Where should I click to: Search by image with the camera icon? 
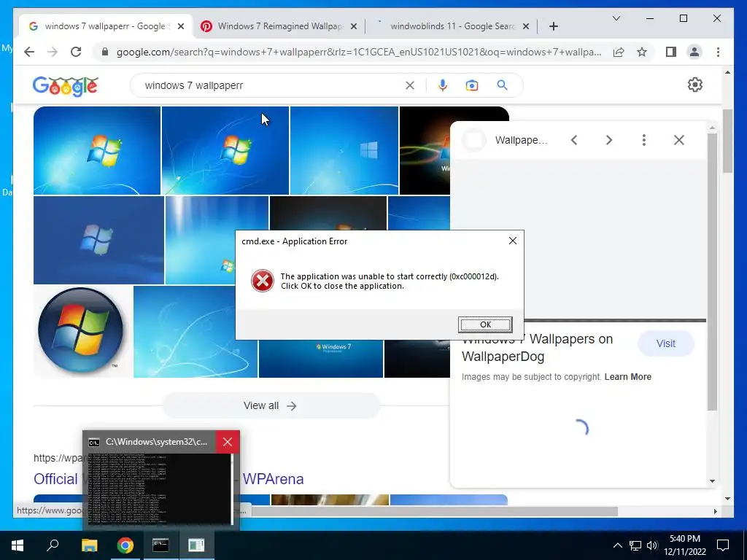click(472, 86)
